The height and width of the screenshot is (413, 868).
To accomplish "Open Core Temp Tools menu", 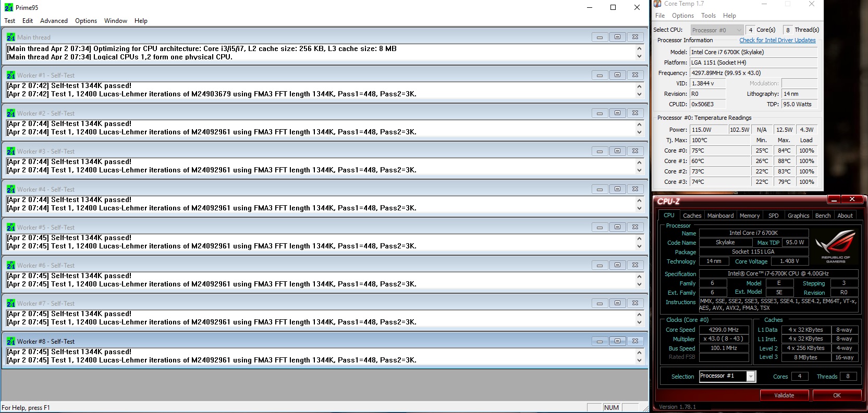I will tap(708, 16).
